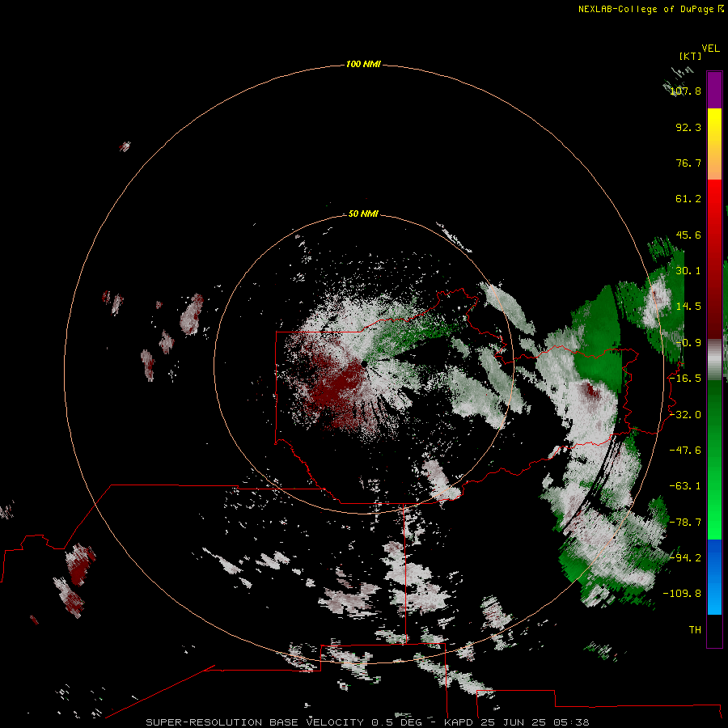Screen dimensions: 728x728
Task: Click the TH legend label
Action: [695, 630]
